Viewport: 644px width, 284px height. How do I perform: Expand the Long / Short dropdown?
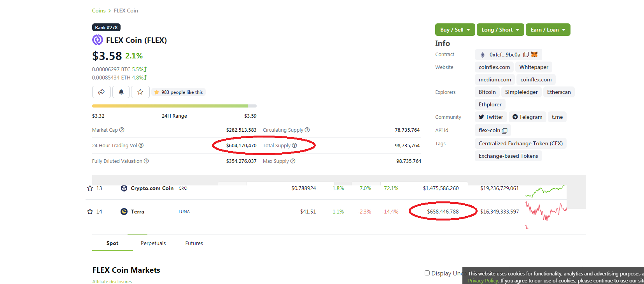500,30
